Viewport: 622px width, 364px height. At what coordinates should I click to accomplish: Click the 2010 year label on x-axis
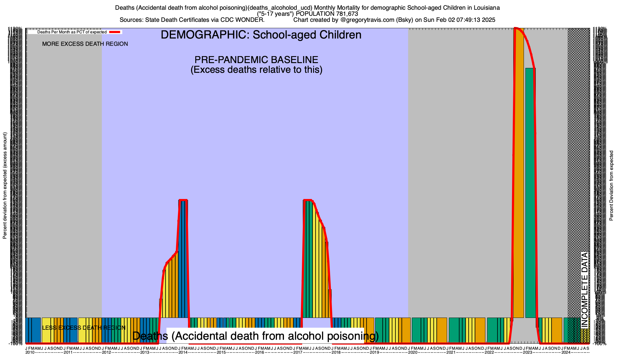[30, 352]
